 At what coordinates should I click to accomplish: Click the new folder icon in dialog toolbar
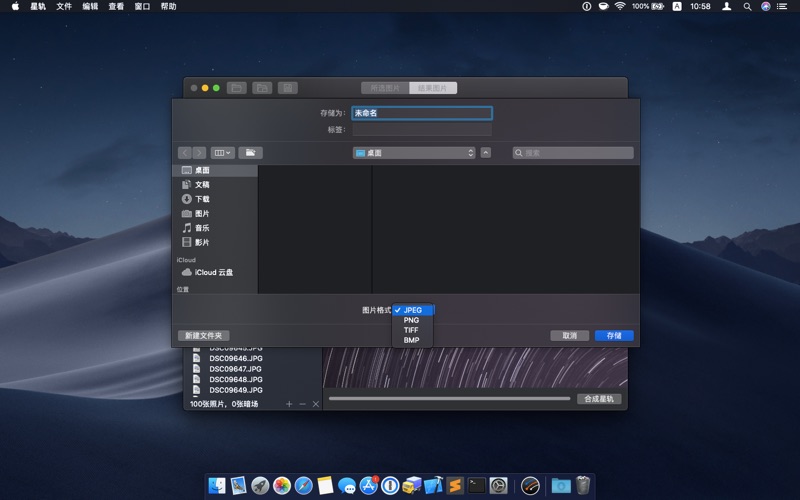(x=250, y=153)
